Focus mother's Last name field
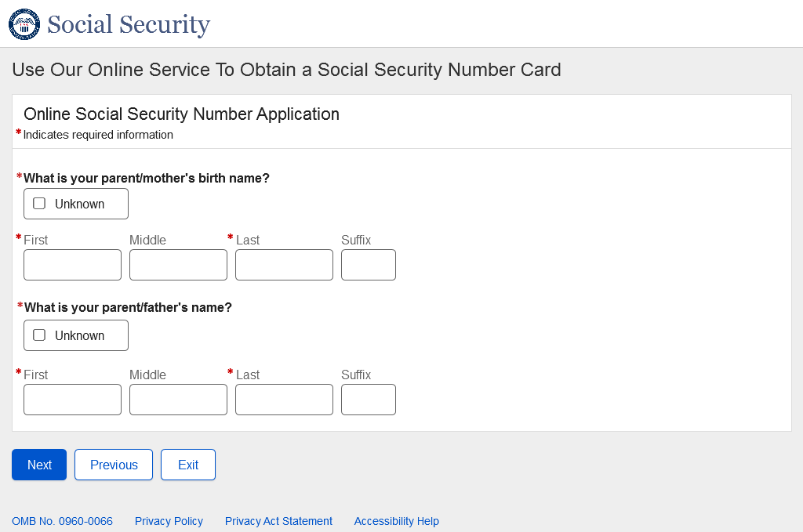 [x=284, y=265]
